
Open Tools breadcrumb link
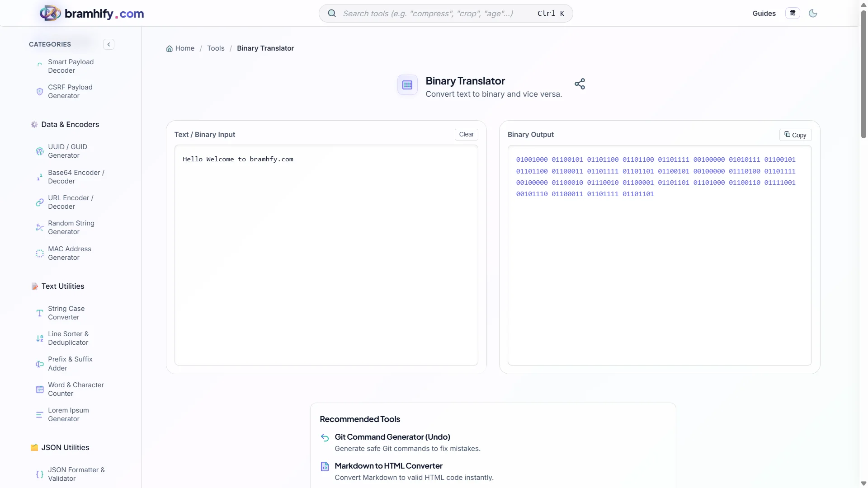coord(216,48)
